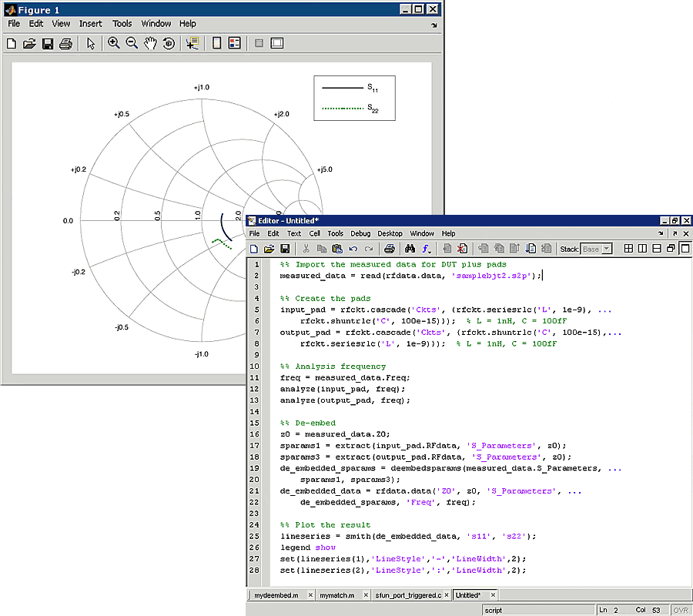
Task: Click Hide Plot Tools icon
Action: tap(259, 43)
